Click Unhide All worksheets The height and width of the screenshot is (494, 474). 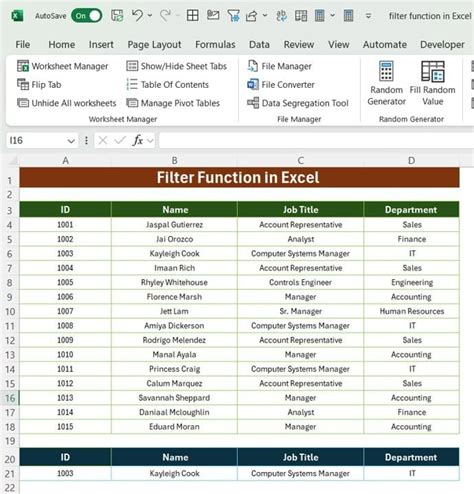(67, 103)
